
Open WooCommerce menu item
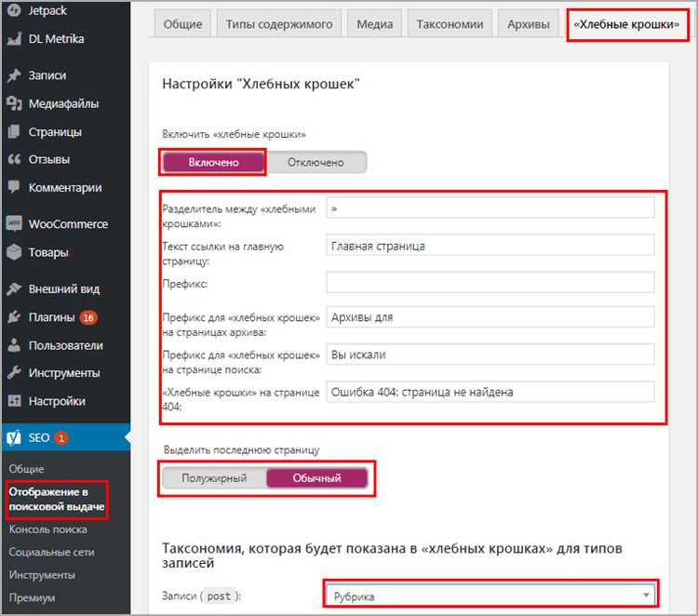click(66, 223)
